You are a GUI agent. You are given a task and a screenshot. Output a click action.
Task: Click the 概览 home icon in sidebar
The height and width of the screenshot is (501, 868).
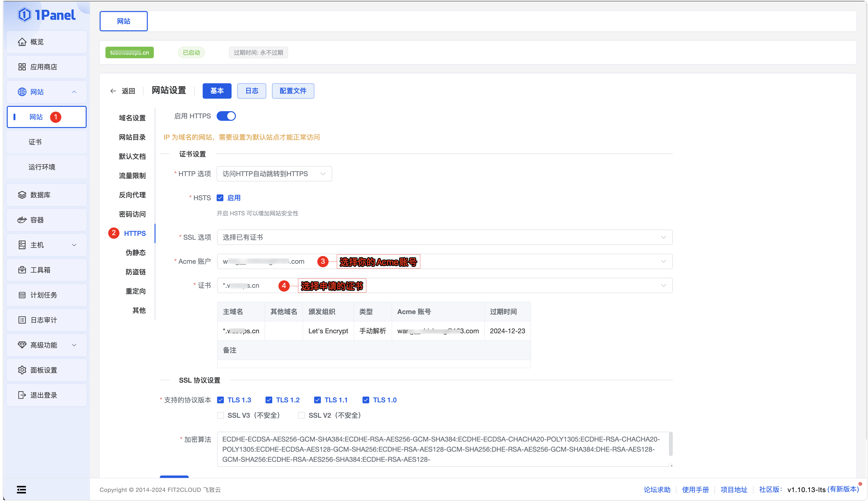[22, 42]
